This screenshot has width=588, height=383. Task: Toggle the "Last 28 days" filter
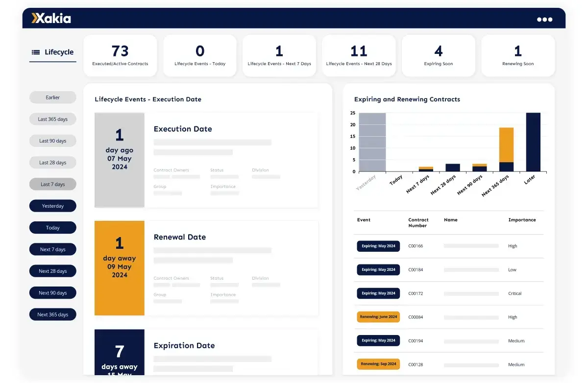[x=52, y=162]
